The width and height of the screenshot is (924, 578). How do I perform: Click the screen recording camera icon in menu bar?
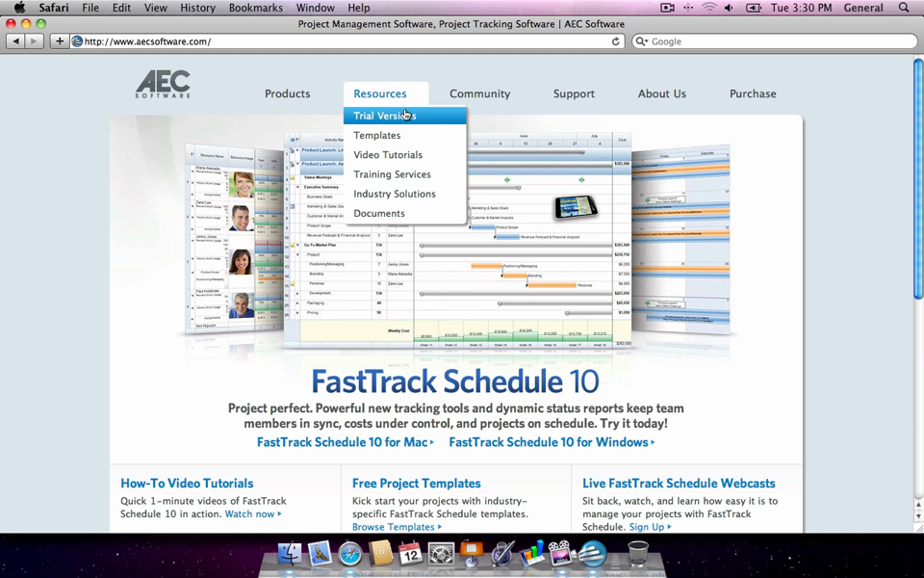667,8
